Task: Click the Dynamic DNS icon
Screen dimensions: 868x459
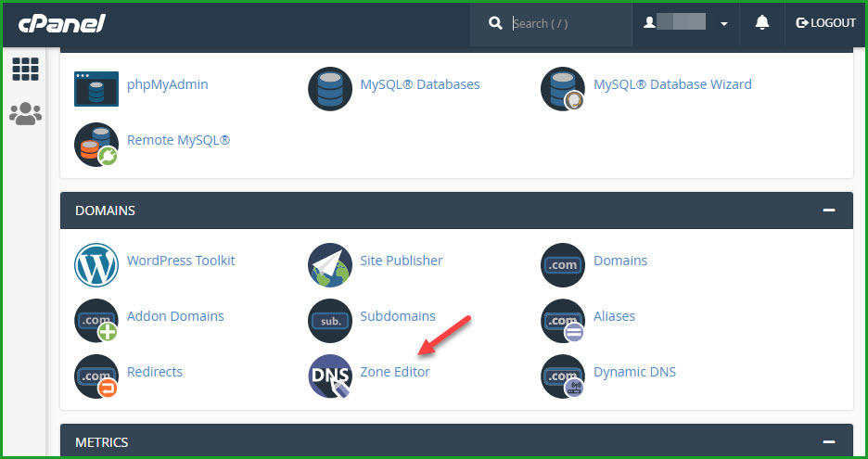Action: pos(563,376)
